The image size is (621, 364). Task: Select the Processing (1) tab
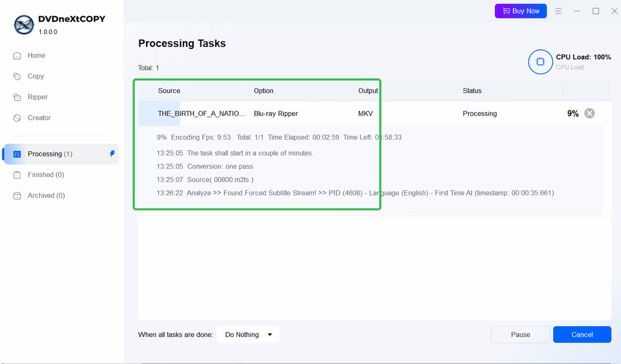click(x=61, y=154)
